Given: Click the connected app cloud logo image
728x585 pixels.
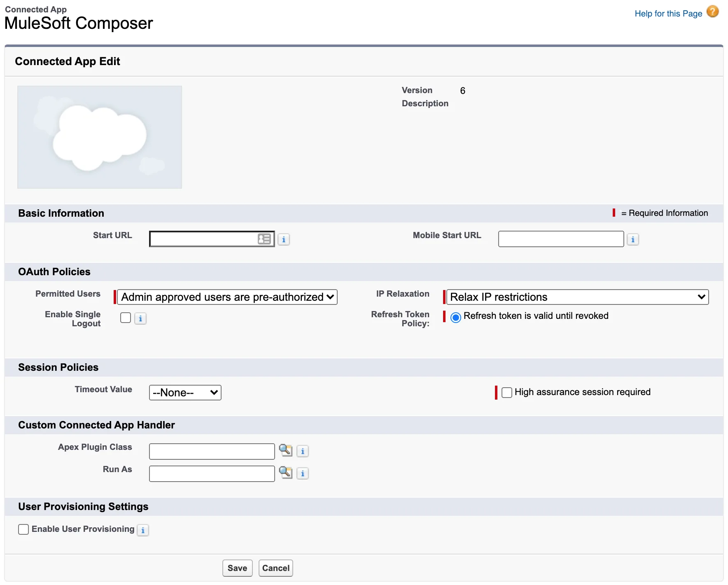Looking at the screenshot, I should coord(100,137).
